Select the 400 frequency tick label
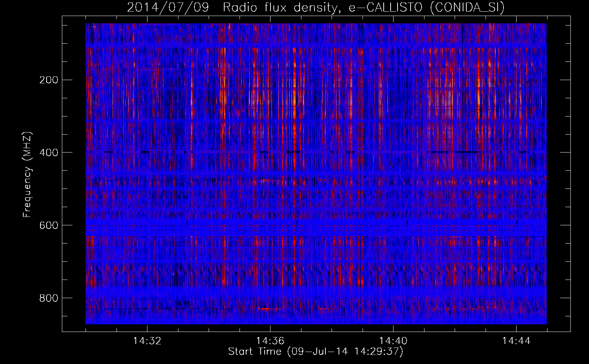Screen dimensions: 589x364 [x=48, y=153]
